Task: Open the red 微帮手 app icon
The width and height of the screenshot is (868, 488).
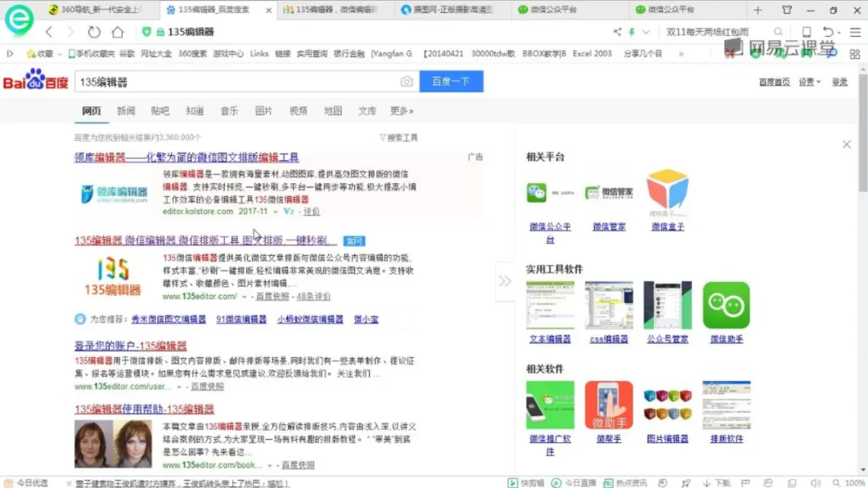Action: (609, 405)
